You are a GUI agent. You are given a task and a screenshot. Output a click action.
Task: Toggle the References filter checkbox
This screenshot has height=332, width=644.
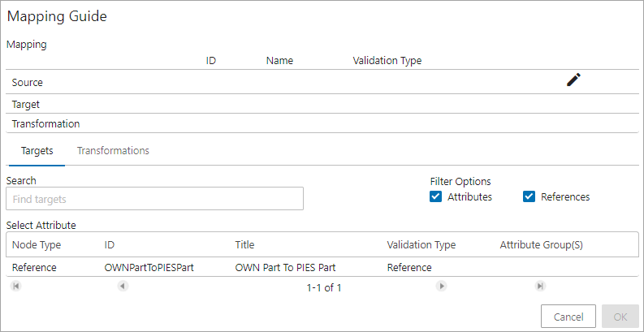point(529,197)
